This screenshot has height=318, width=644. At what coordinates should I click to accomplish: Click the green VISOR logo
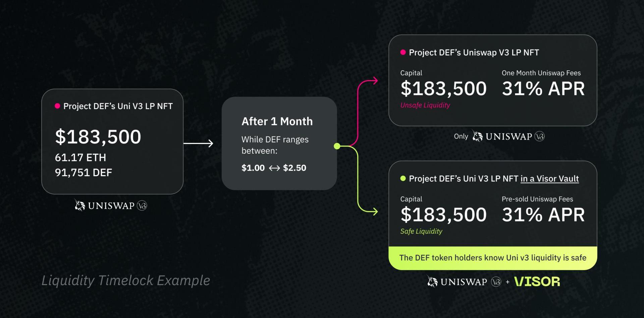537,282
